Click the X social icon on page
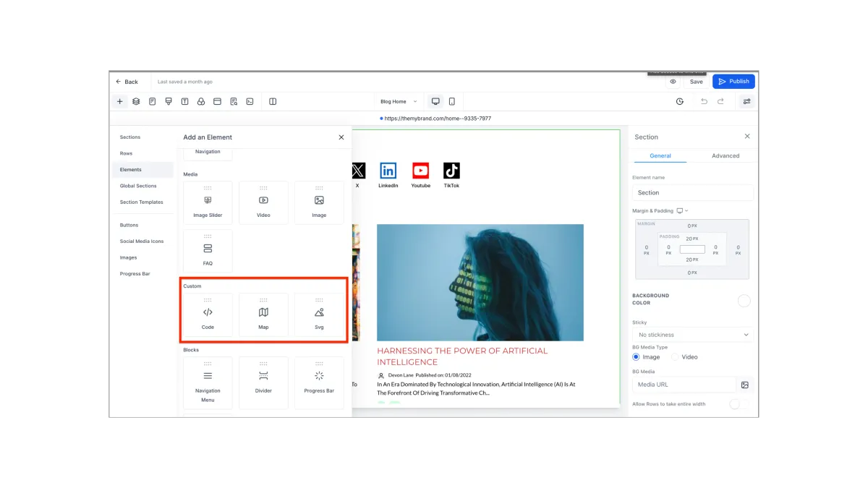 click(358, 171)
